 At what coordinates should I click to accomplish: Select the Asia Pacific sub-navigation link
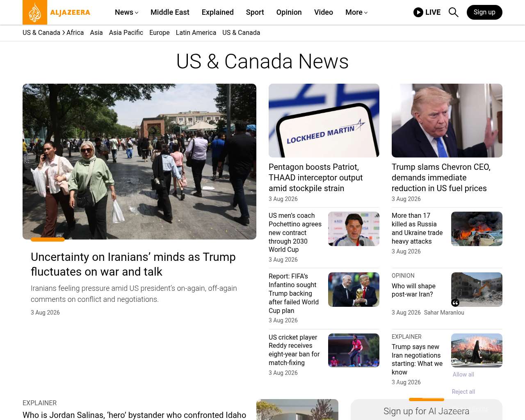(x=126, y=33)
